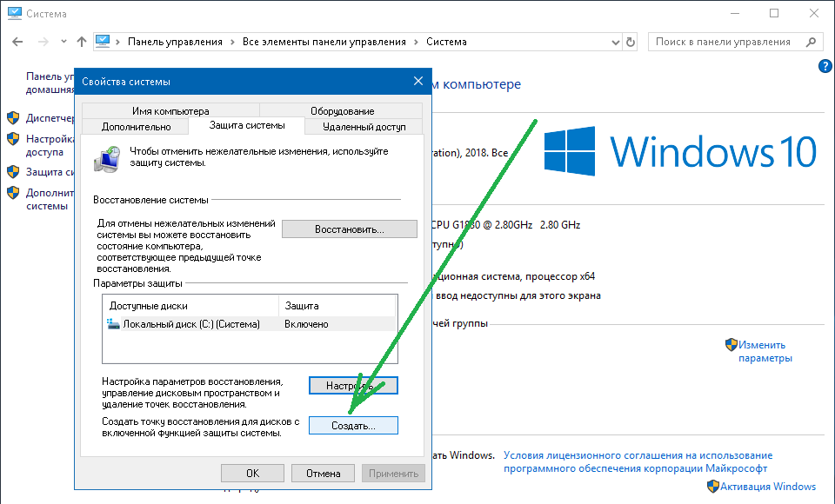Click the 'Защита' column header
The image size is (835, 504).
tap(337, 306)
